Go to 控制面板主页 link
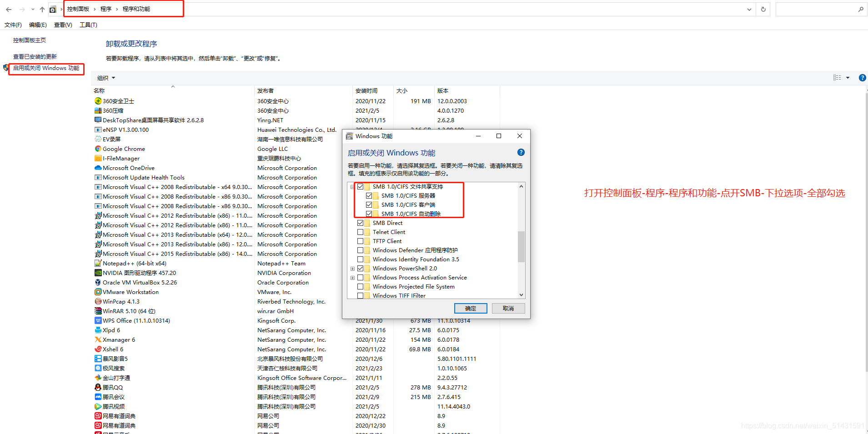Image resolution: width=868 pixels, height=434 pixels. click(30, 40)
